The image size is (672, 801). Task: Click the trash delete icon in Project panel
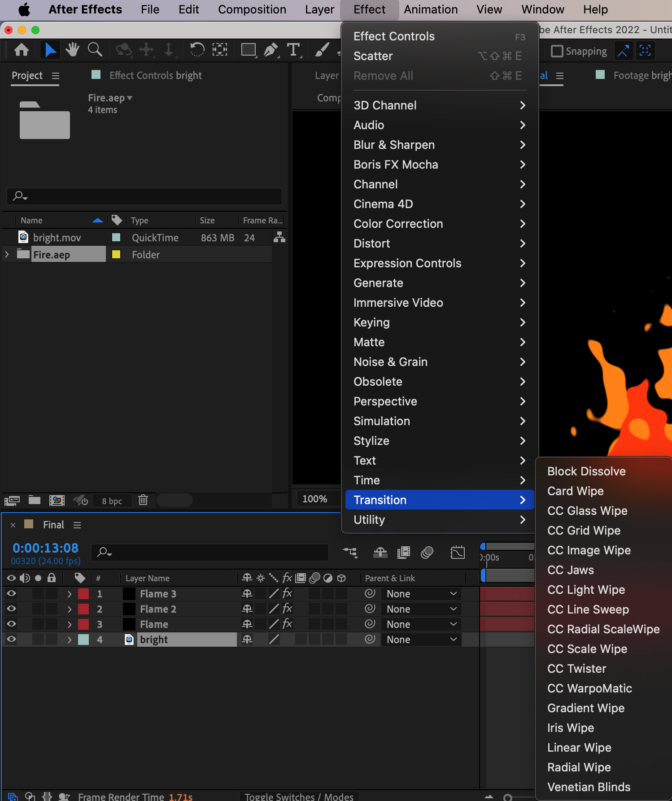pyautogui.click(x=143, y=500)
